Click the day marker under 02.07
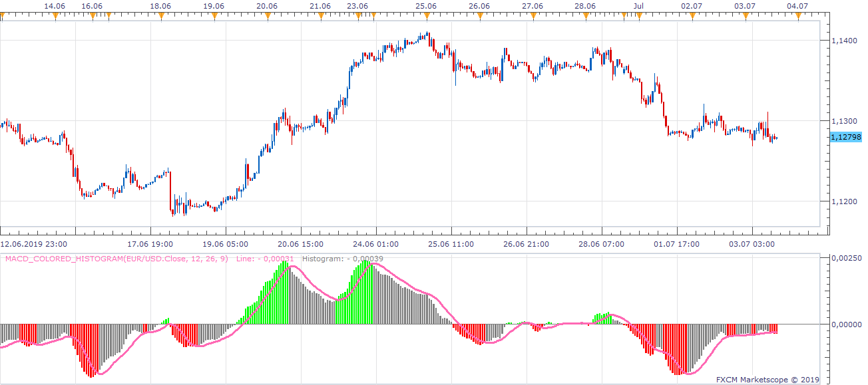 coord(692,15)
